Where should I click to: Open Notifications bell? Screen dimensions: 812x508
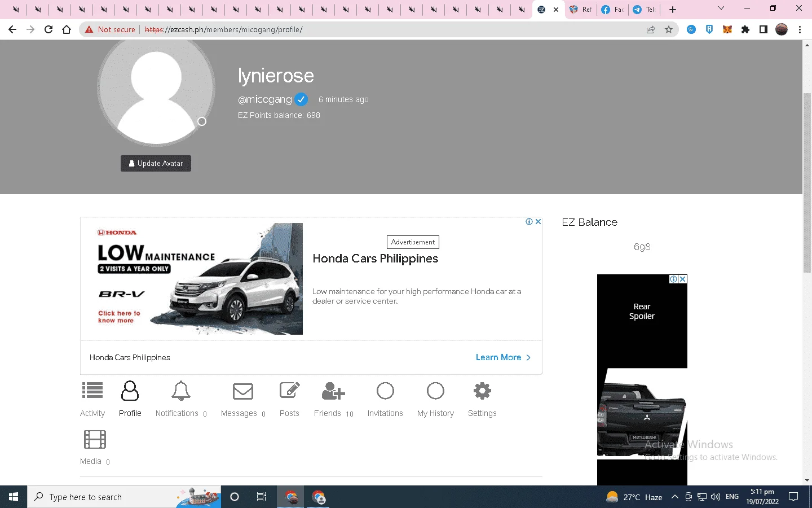[x=181, y=391]
